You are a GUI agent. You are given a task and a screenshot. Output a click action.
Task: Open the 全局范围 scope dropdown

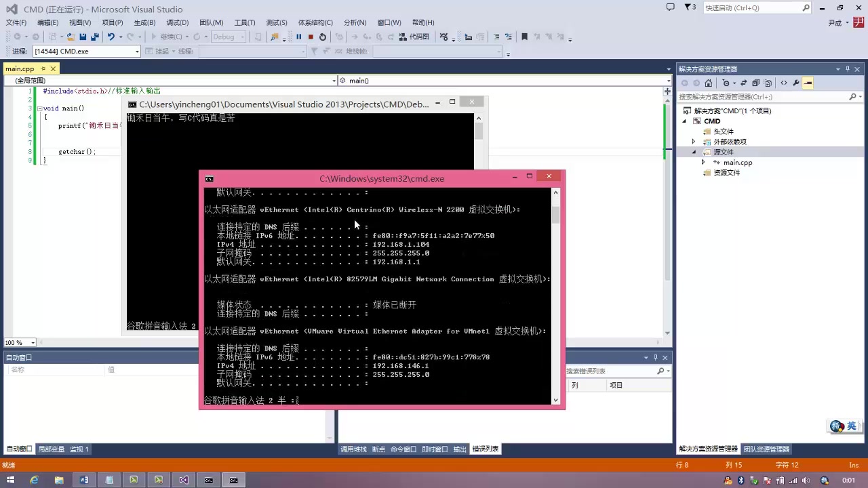(x=334, y=81)
